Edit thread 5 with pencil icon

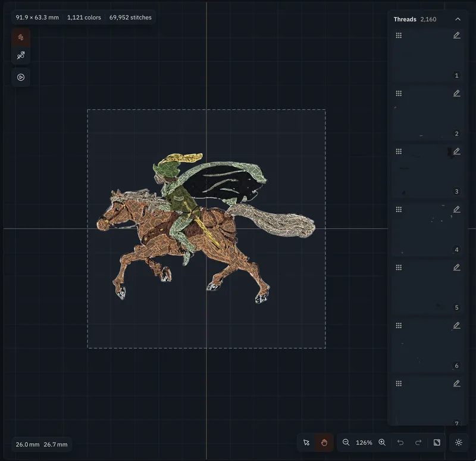[x=456, y=267]
